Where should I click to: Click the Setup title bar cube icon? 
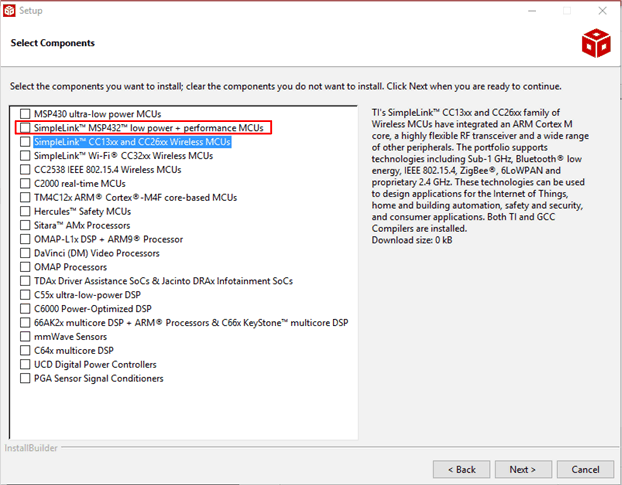(9, 11)
